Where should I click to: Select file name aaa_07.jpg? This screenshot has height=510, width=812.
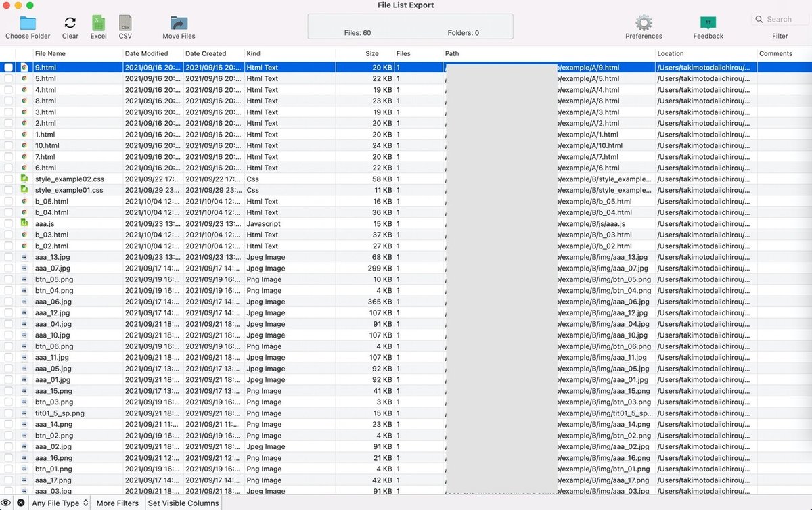53,268
